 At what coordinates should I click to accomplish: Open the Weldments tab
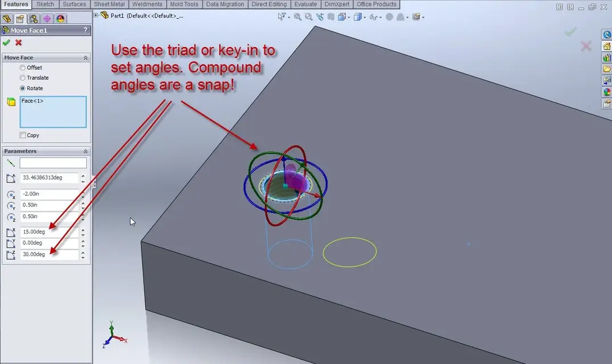147,5
